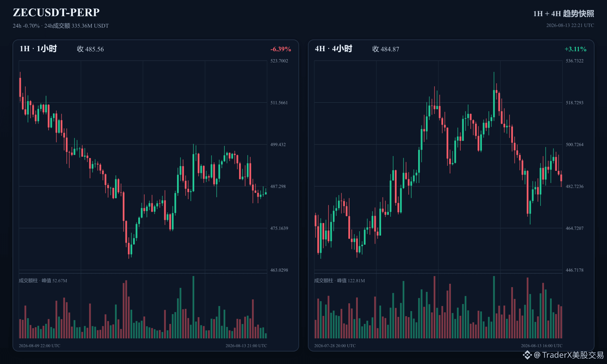Select the 1H · 1小时 chart heading
This screenshot has height=364, width=607.
(38, 49)
